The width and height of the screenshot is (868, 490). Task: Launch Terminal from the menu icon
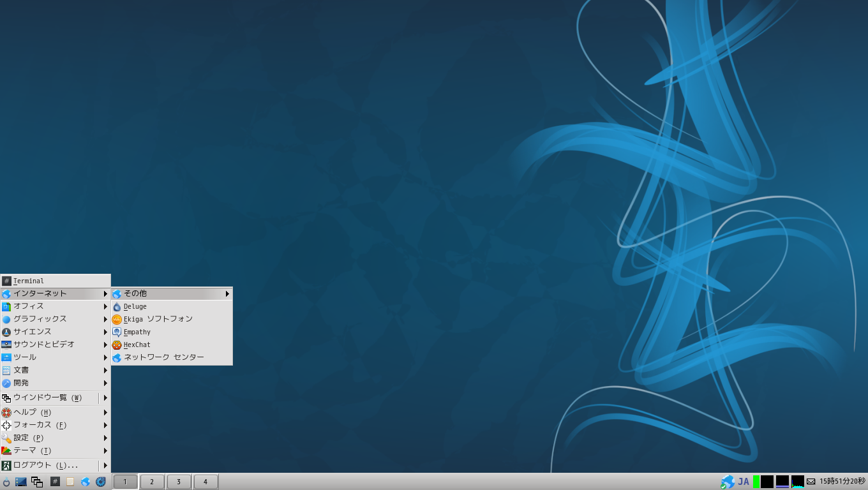[6, 281]
